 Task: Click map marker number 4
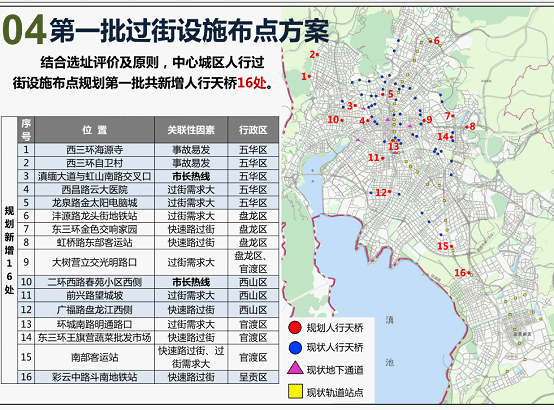pos(362,121)
